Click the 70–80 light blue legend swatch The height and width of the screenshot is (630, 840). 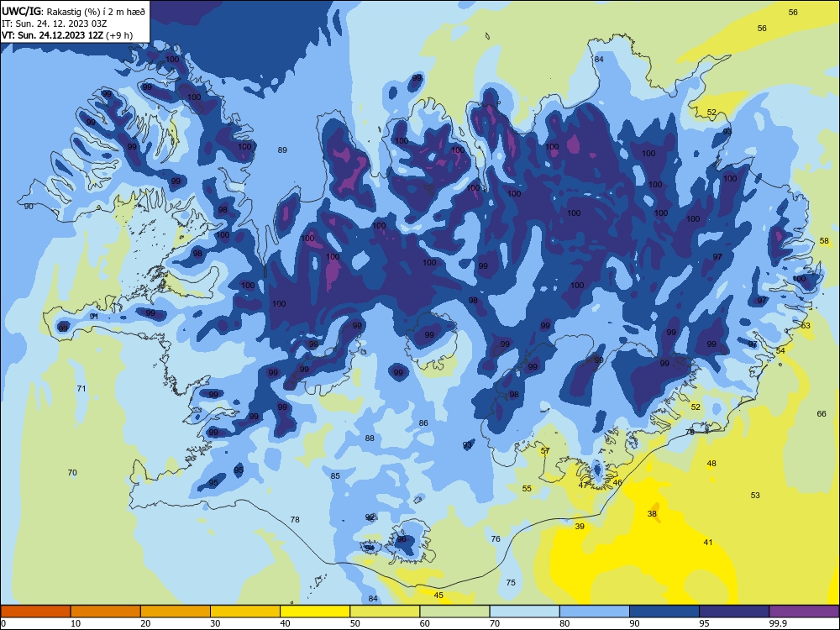[x=524, y=612]
